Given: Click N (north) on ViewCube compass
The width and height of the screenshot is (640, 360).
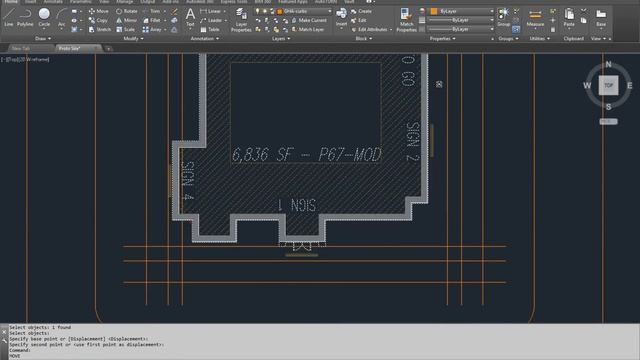Looking at the screenshot, I should click(609, 64).
